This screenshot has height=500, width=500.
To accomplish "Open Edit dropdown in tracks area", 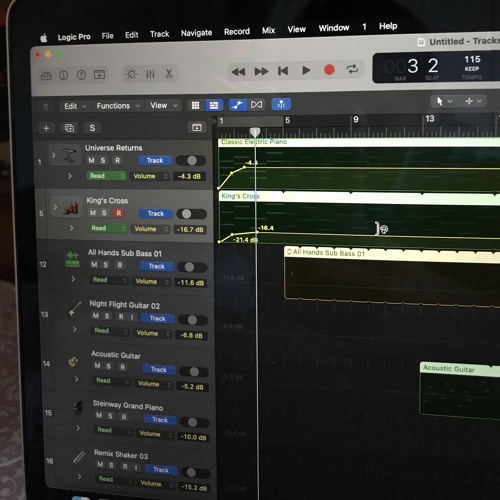I will click(x=75, y=106).
